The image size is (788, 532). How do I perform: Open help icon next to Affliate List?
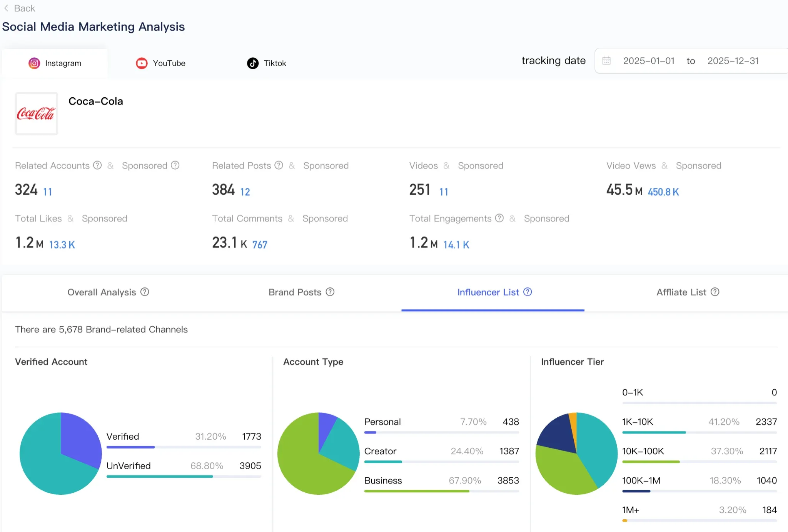715,292
